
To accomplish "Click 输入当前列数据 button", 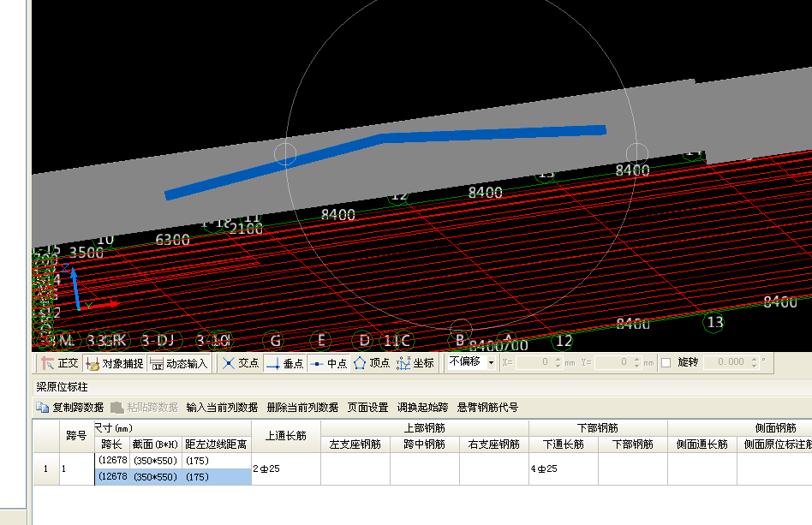I will pyautogui.click(x=222, y=408).
